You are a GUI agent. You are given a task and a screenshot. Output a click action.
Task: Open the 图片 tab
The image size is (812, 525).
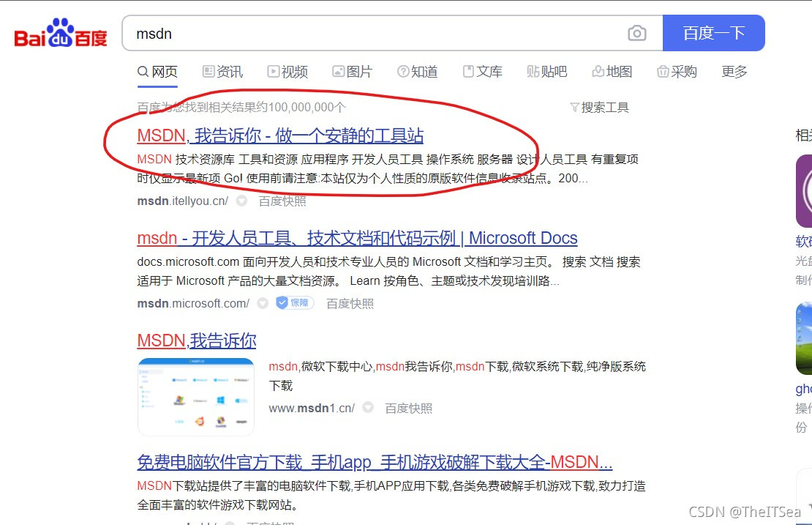(352, 72)
